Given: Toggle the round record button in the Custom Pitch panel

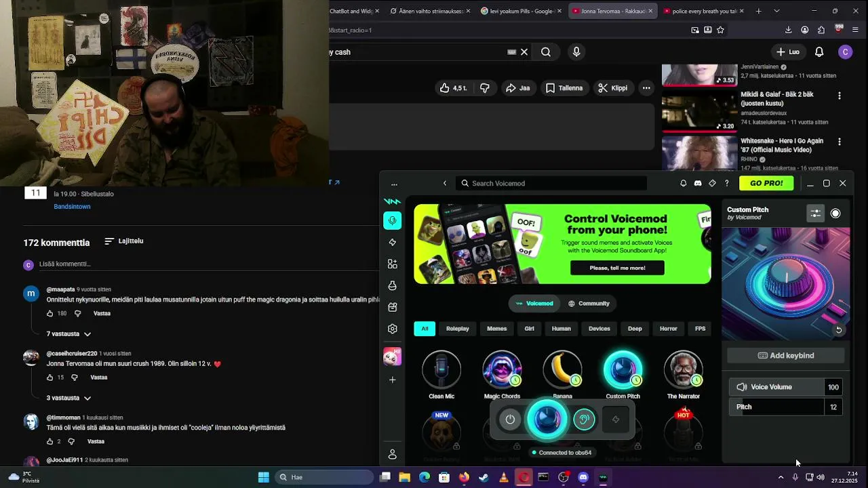Looking at the screenshot, I should click(x=835, y=213).
